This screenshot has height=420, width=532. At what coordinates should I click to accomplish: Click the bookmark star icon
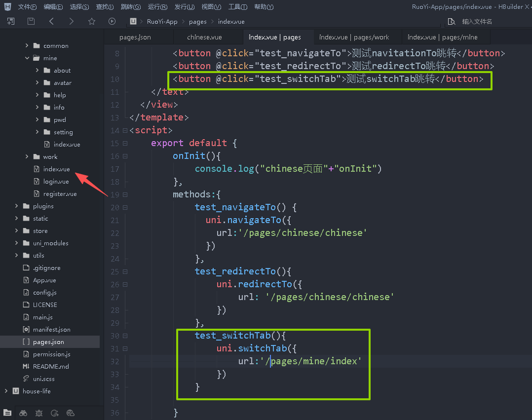pos(91,21)
